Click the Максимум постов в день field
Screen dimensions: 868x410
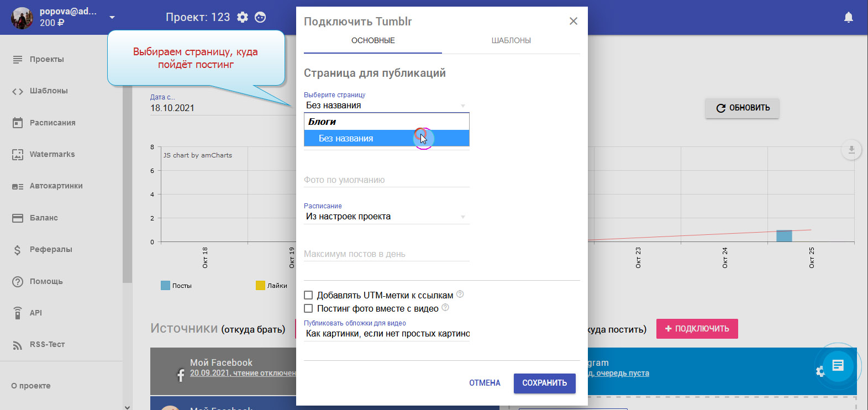[386, 254]
